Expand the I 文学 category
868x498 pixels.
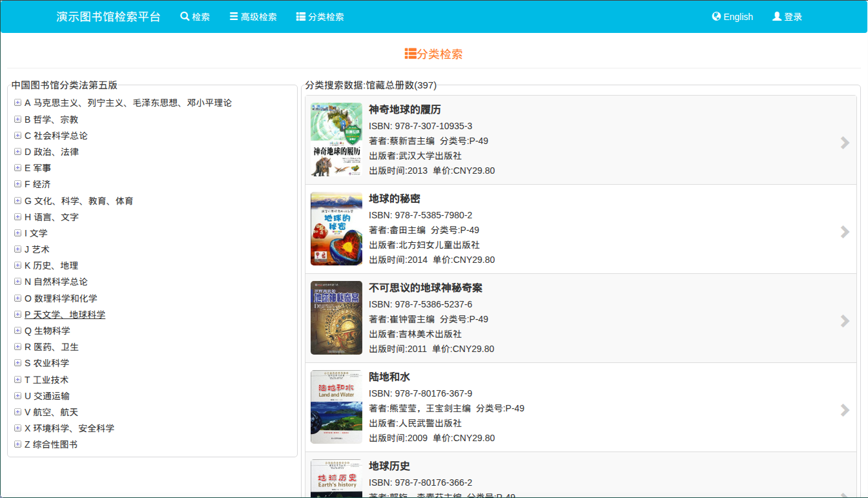(18, 233)
